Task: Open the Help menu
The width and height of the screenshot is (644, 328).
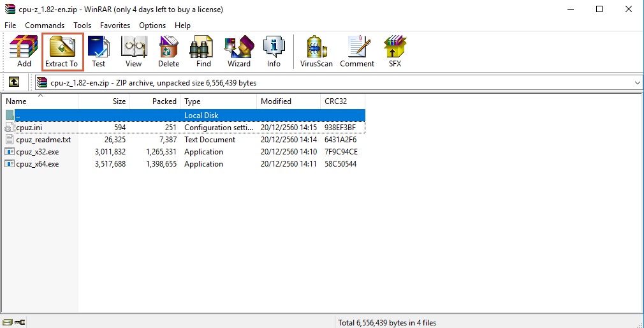Action: pyautogui.click(x=182, y=26)
